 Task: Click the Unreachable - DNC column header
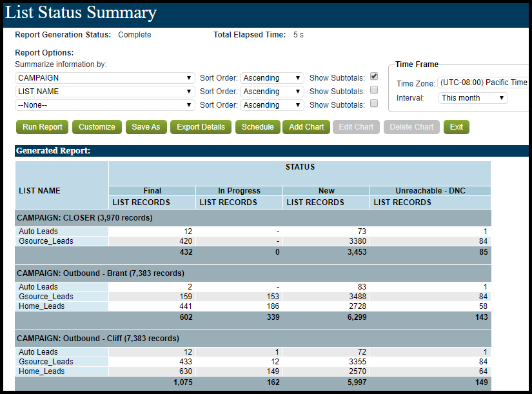(x=430, y=191)
